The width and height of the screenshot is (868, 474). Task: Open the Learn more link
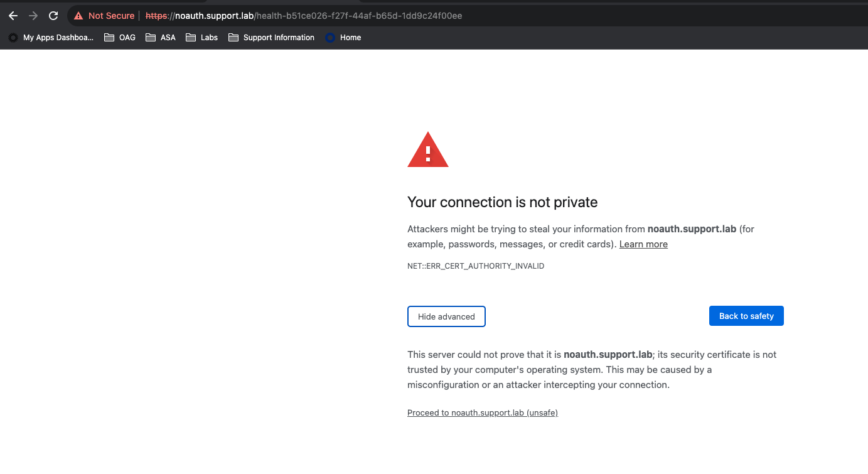coord(643,244)
